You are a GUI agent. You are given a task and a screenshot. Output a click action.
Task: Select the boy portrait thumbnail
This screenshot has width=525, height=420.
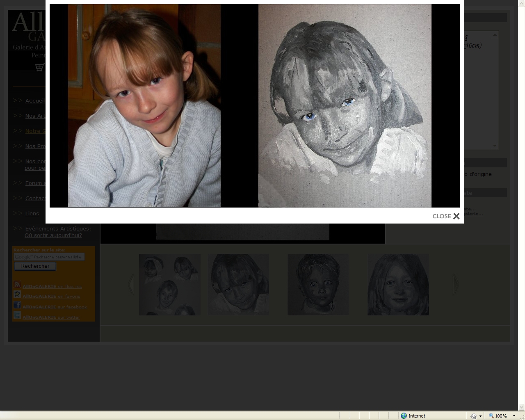(318, 285)
